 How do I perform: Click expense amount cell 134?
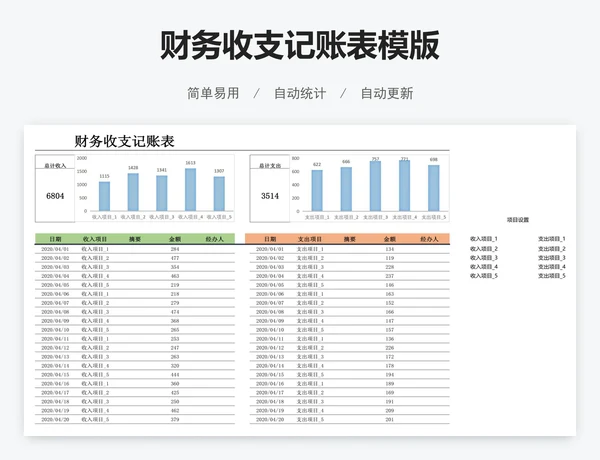[390, 249]
